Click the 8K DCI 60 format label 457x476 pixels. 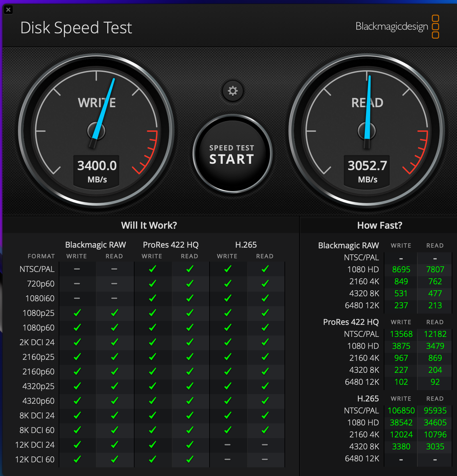[x=37, y=430]
